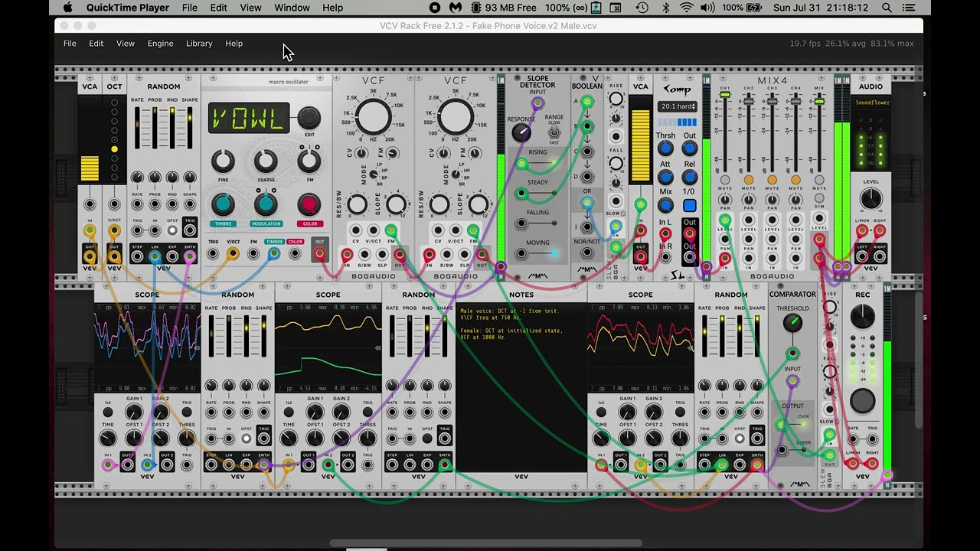The width and height of the screenshot is (980, 551).
Task: Toggle the MIX4 DIM button
Action: [820, 198]
